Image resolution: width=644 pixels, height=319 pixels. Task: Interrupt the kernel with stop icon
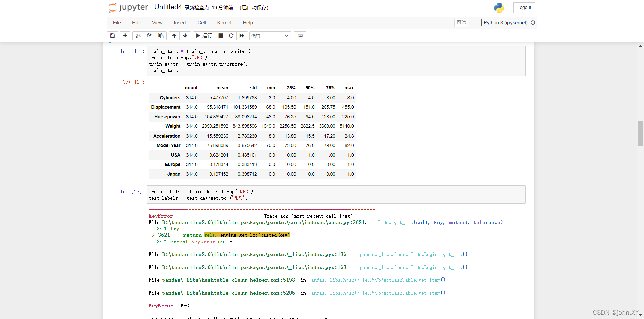(221, 36)
